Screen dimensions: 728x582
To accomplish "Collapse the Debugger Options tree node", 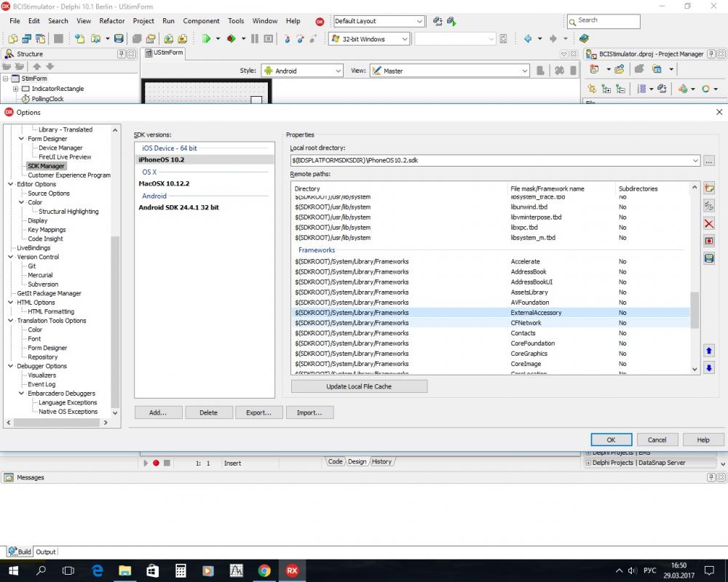I will [x=11, y=366].
